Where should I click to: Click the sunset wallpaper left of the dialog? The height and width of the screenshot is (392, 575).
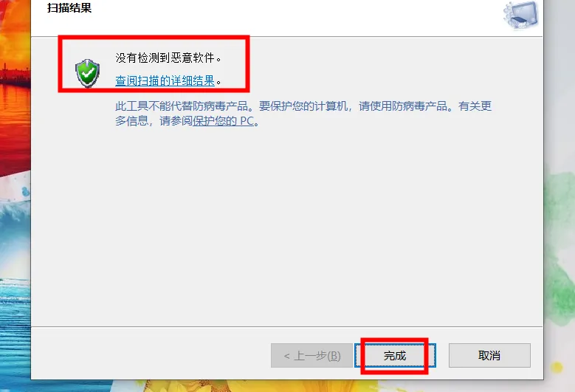pos(15,73)
